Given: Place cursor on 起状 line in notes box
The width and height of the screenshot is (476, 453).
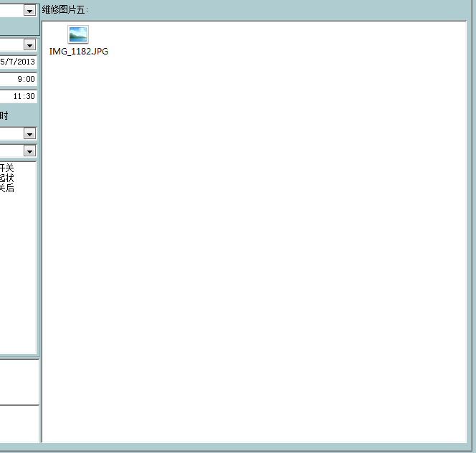Looking at the screenshot, I should click(6, 178).
